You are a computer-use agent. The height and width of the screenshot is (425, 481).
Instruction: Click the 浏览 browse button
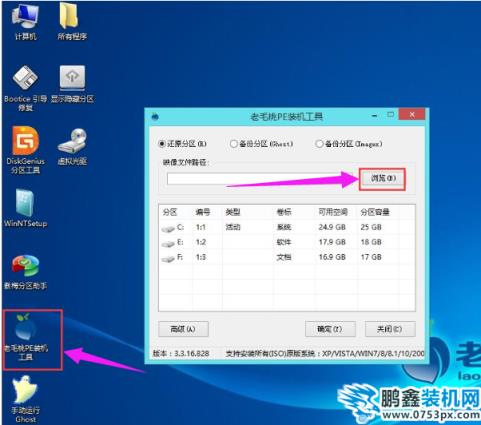point(383,179)
